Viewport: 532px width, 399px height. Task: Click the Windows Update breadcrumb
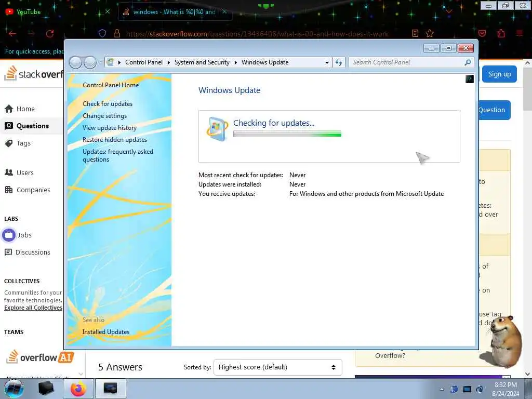(x=265, y=62)
